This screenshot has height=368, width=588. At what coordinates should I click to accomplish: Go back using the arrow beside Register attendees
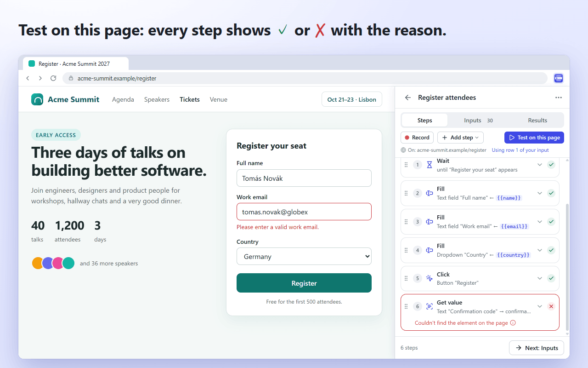[407, 98]
